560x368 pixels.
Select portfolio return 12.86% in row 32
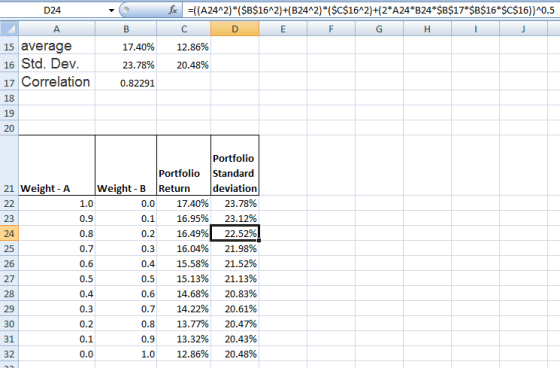click(x=184, y=354)
